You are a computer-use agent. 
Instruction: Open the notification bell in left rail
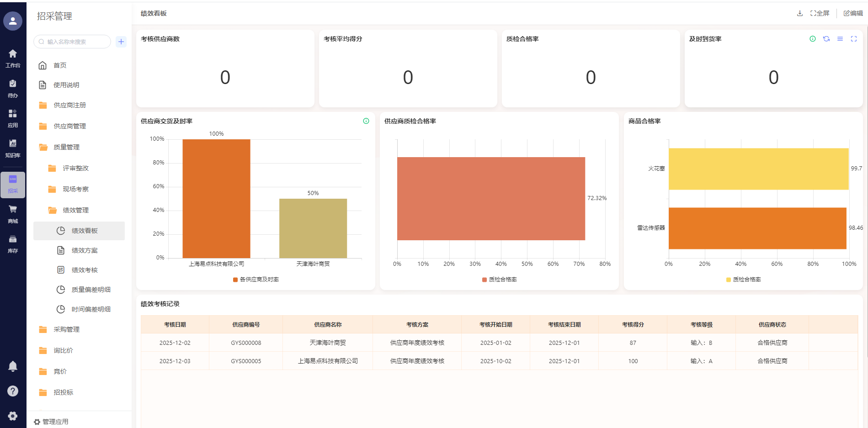[13, 366]
